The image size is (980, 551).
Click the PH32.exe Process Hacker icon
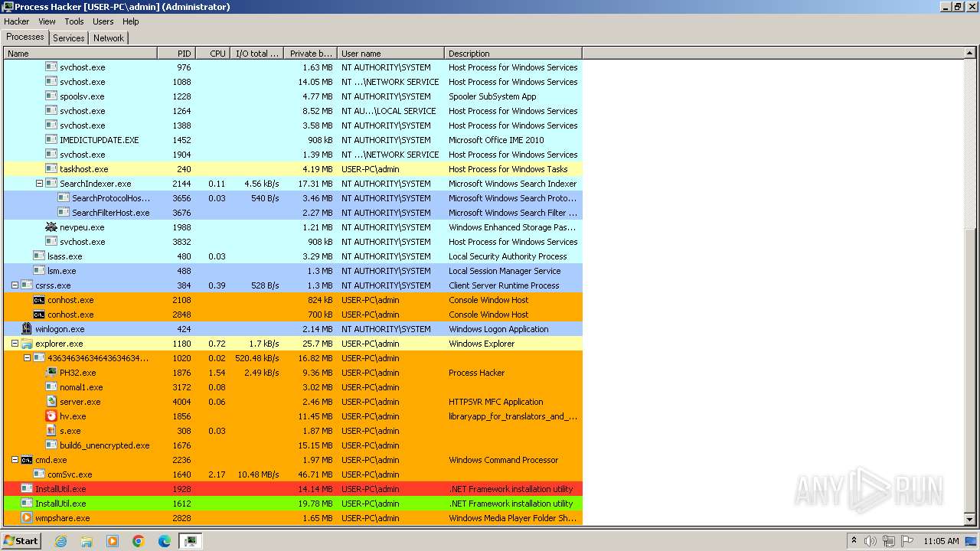click(x=51, y=373)
